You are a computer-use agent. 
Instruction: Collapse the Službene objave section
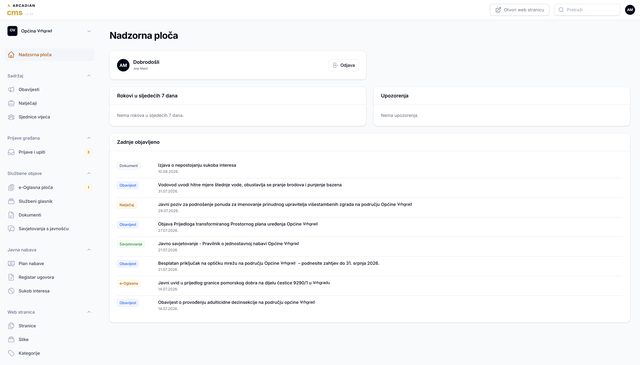coord(89,174)
